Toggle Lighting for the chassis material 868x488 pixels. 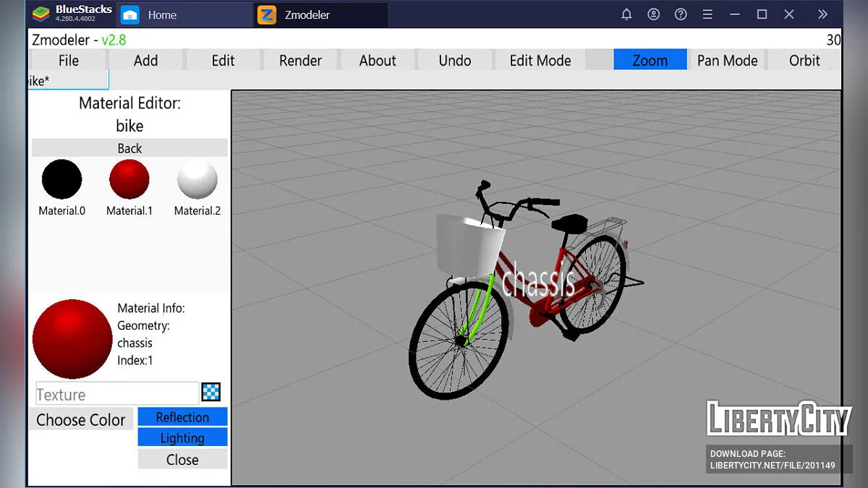[x=182, y=437]
